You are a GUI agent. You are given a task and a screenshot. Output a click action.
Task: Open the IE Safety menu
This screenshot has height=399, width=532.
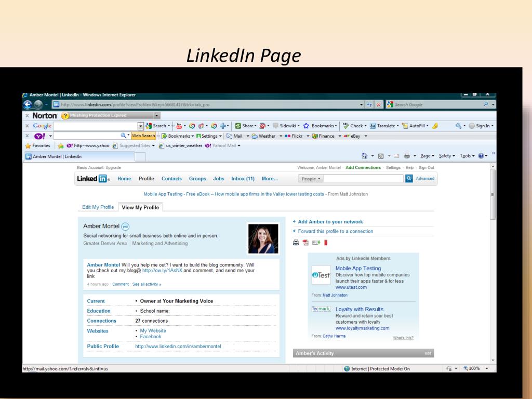tap(447, 156)
